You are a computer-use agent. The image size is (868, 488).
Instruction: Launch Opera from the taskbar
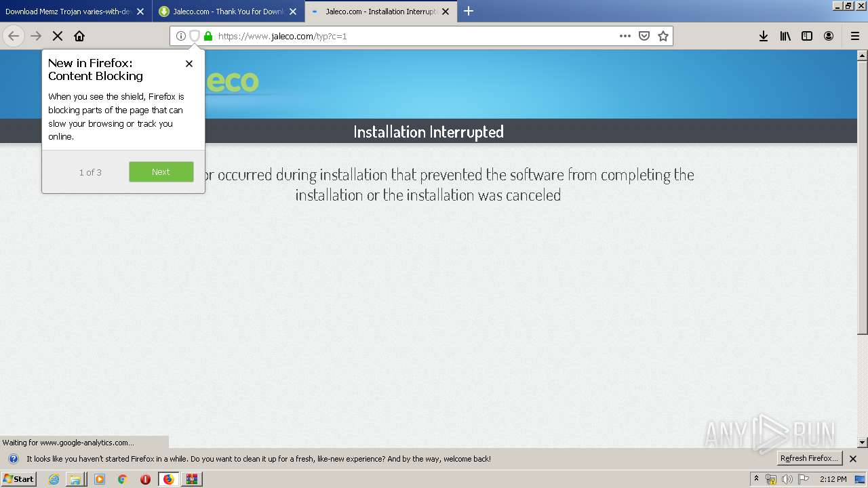point(145,479)
